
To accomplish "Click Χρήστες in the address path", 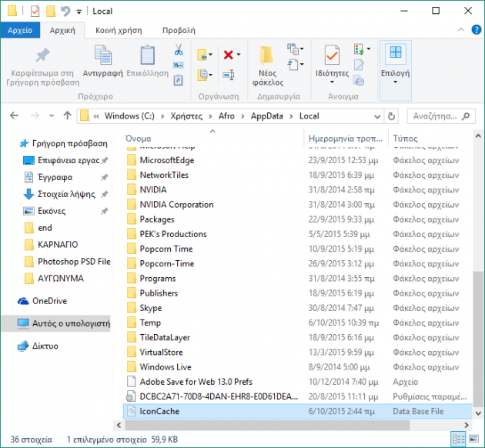I will [186, 116].
